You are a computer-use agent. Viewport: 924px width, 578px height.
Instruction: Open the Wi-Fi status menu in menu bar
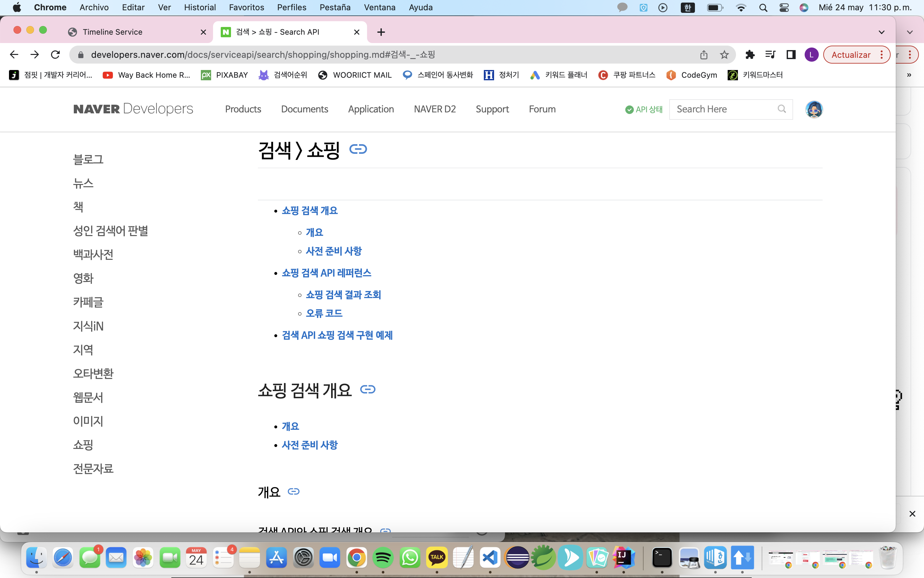(x=741, y=8)
